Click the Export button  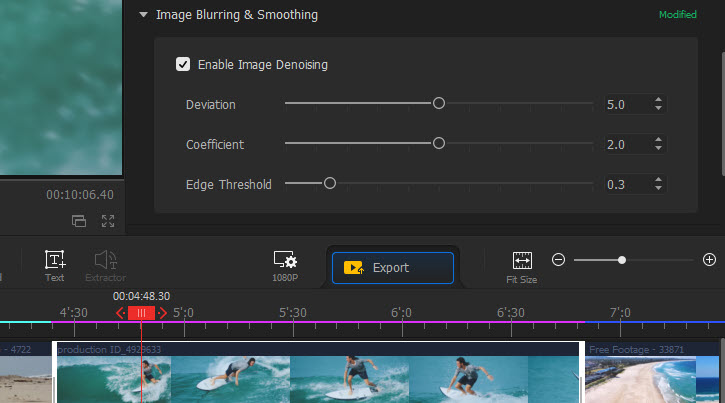pos(392,268)
